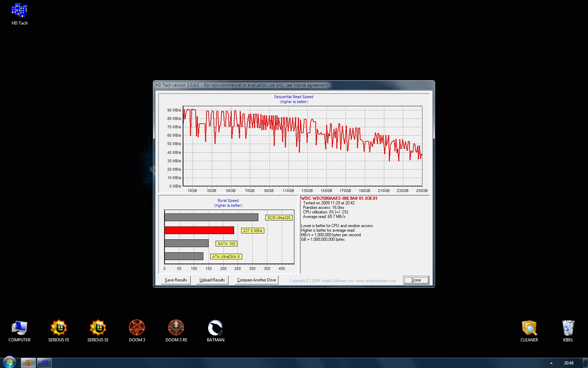588x368 pixels.
Task: Select the CLEANER desktop icon
Action: [x=529, y=331]
